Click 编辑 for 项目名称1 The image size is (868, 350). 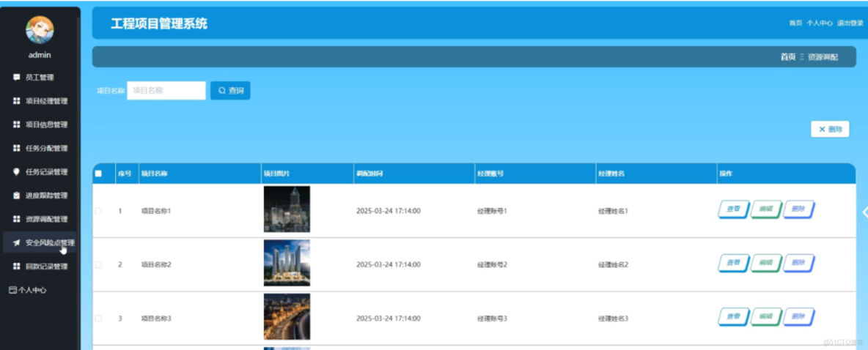pos(765,209)
